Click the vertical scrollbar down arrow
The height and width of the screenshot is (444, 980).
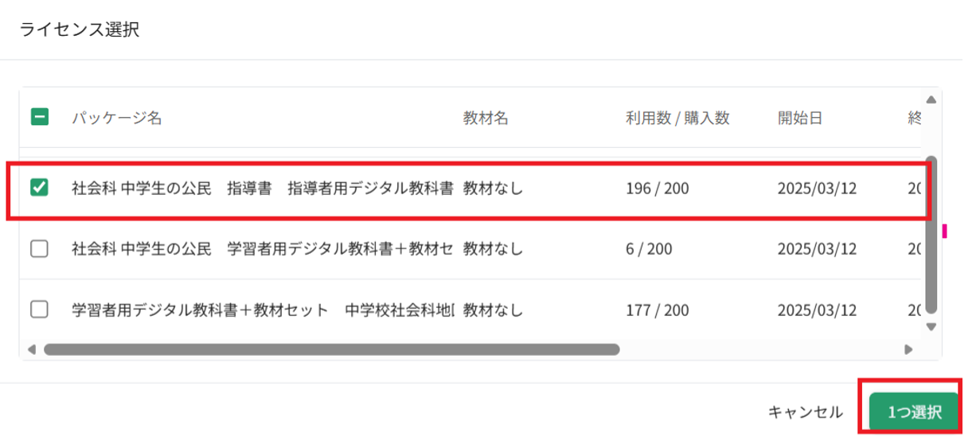pyautogui.click(x=931, y=326)
